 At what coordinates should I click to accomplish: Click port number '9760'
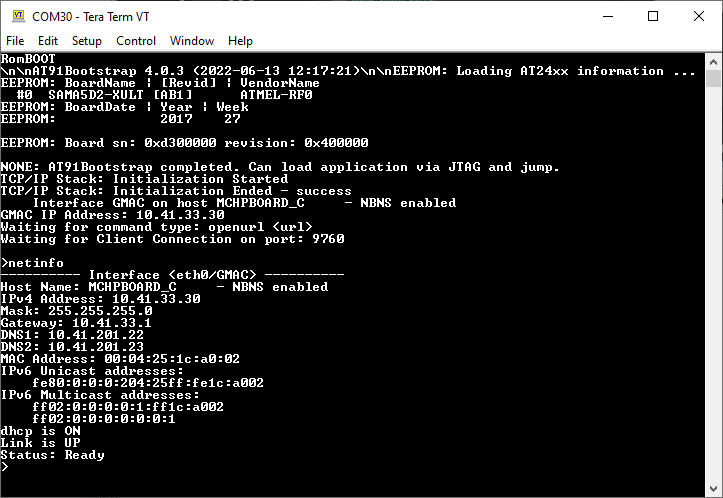point(328,239)
